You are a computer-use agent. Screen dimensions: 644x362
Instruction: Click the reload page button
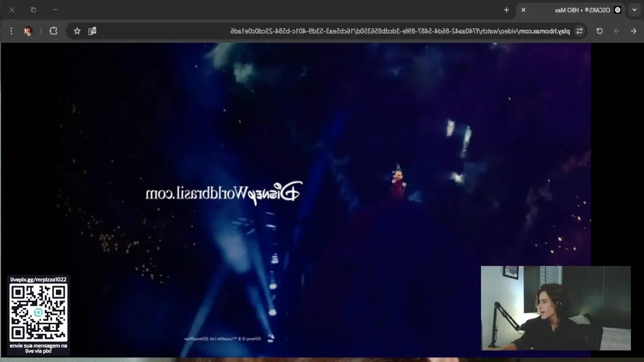tap(600, 31)
